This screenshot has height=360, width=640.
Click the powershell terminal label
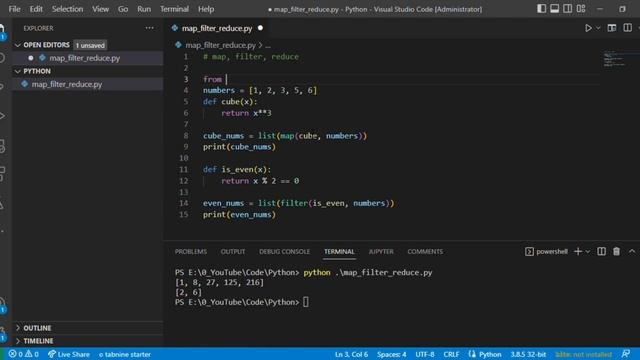point(546,251)
